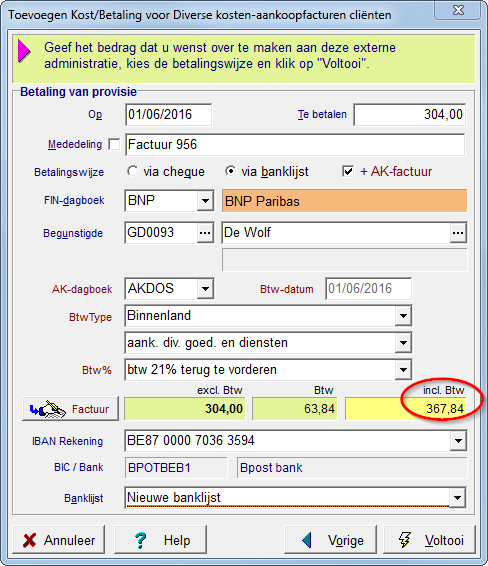The height and width of the screenshot is (566, 488).
Task: Open the AK-dagboek AKDOS dropdown
Action: point(205,288)
